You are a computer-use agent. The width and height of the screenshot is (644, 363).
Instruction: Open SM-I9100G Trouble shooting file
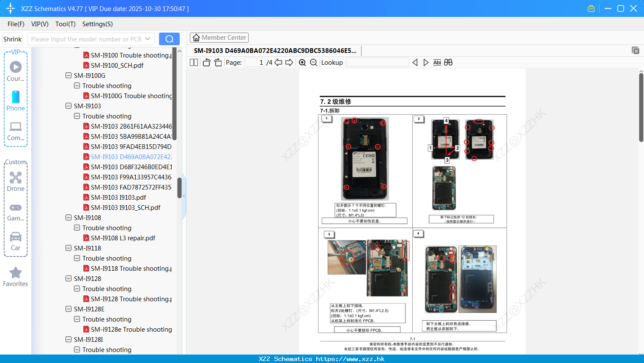tap(131, 96)
